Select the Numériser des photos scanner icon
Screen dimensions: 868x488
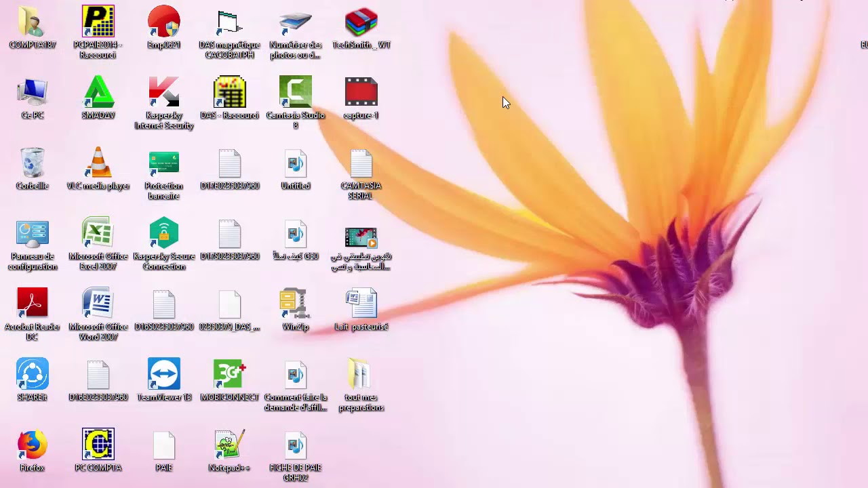point(296,22)
